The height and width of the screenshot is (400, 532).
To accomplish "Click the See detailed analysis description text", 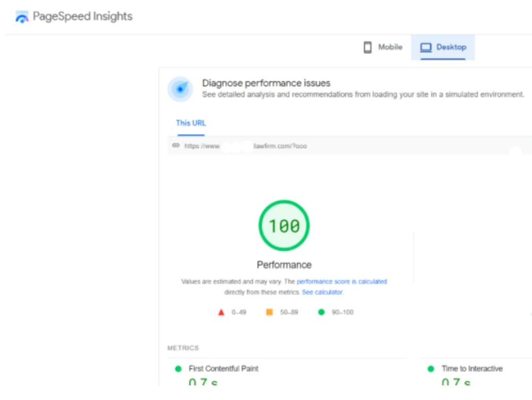I will tap(363, 95).
